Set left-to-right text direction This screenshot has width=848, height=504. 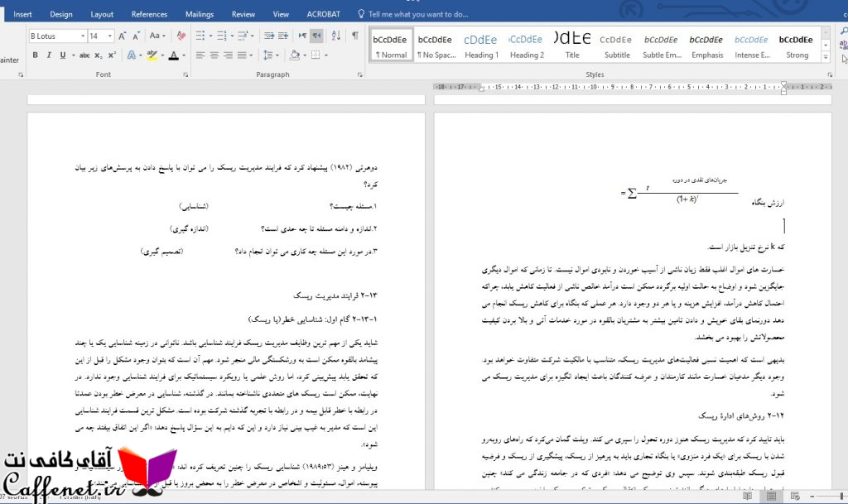click(x=302, y=36)
